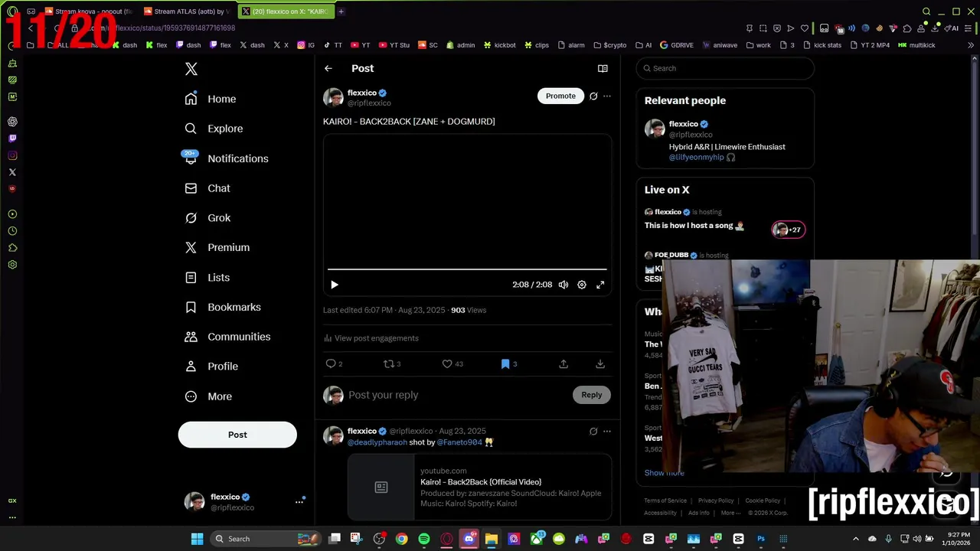This screenshot has height=551, width=980.
Task: Open Spotify from taskbar
Action: pyautogui.click(x=424, y=539)
